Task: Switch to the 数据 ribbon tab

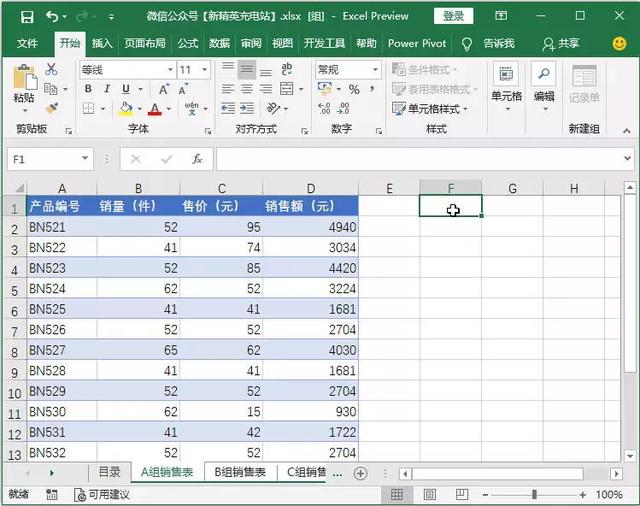Action: (x=220, y=43)
